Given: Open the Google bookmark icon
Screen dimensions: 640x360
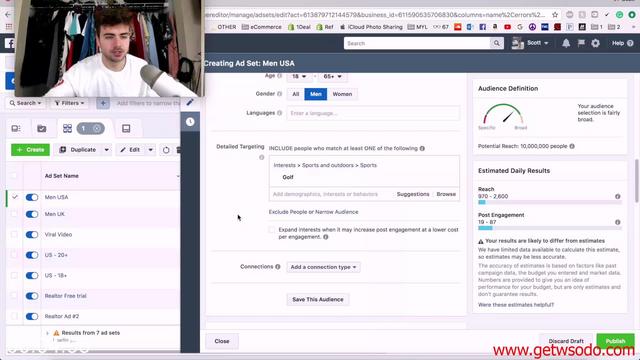Looking at the screenshot, I should [x=520, y=27].
